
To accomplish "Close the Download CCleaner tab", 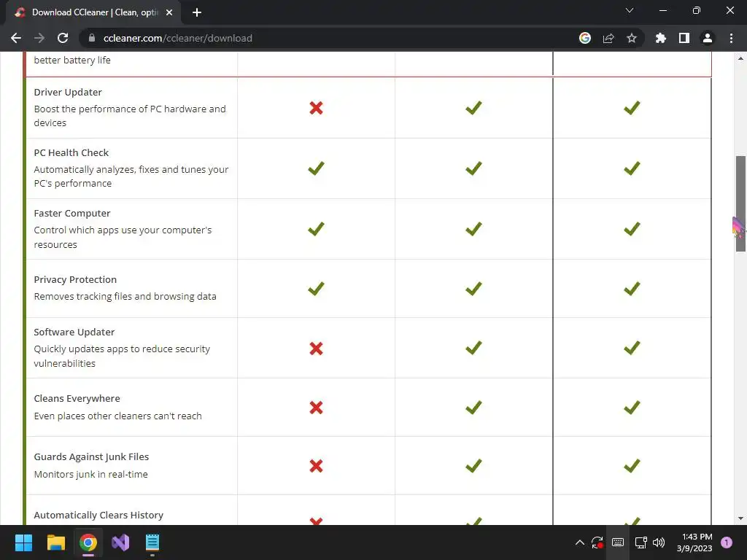I will 169,12.
